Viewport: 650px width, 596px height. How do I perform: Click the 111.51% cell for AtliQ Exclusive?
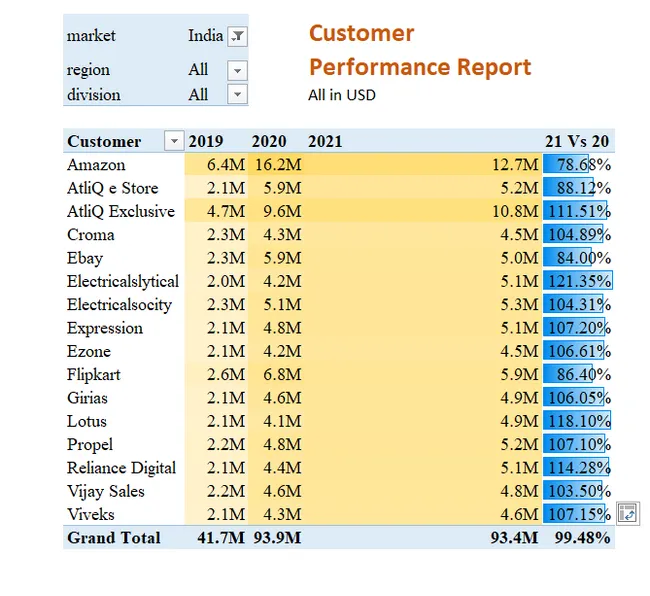pyautogui.click(x=579, y=211)
